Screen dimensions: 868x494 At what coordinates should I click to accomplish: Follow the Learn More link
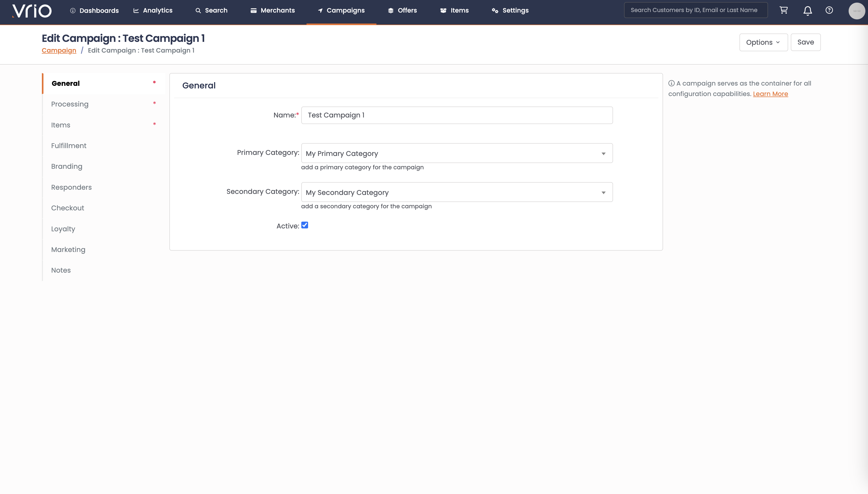coord(770,94)
